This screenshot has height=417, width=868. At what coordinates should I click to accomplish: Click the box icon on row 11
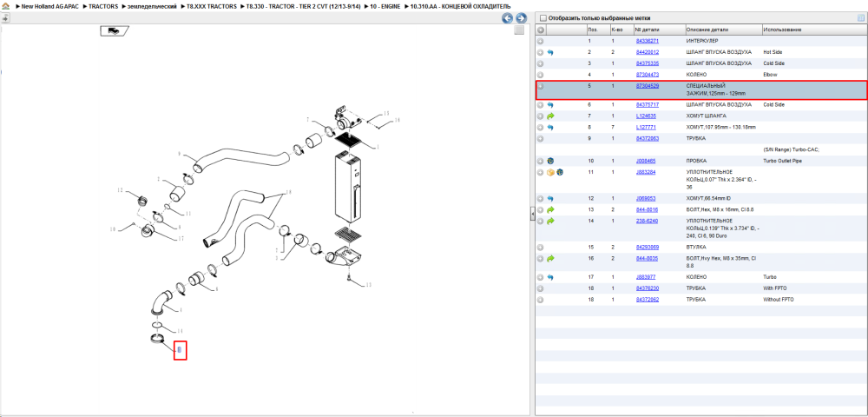550,172
